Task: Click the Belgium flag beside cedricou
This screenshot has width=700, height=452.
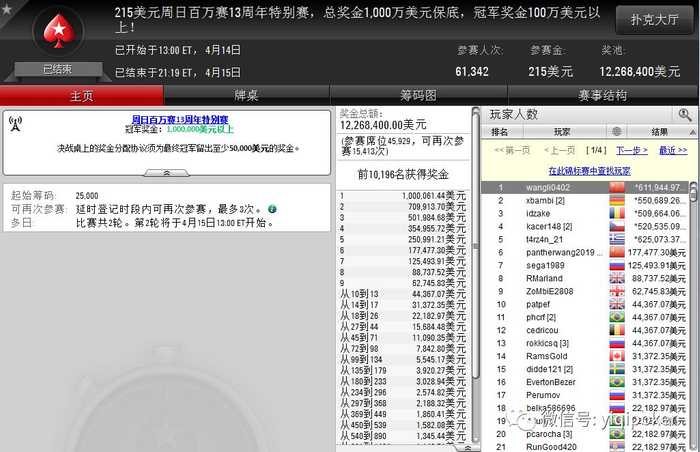Action: 617,330
